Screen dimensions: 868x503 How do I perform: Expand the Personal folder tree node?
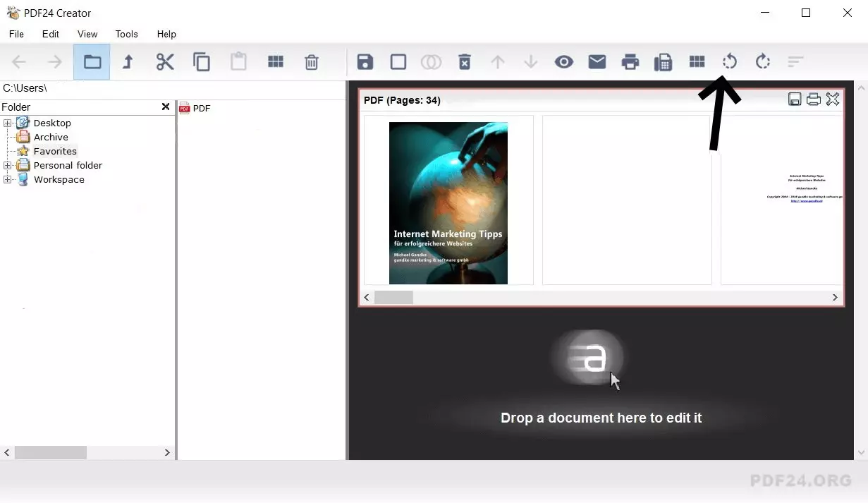[x=8, y=166]
